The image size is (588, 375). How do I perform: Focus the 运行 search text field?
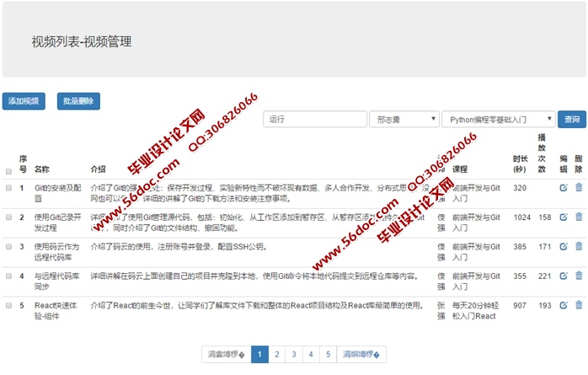(x=314, y=120)
